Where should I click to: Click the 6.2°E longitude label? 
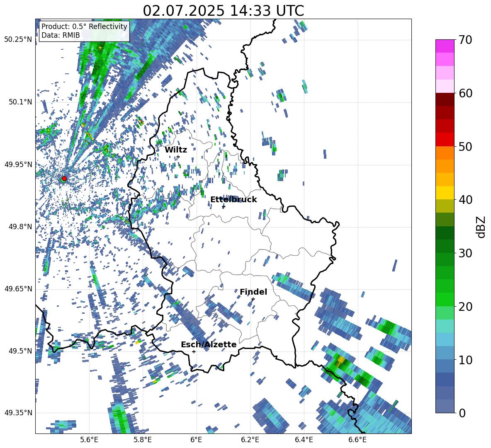[x=250, y=440]
